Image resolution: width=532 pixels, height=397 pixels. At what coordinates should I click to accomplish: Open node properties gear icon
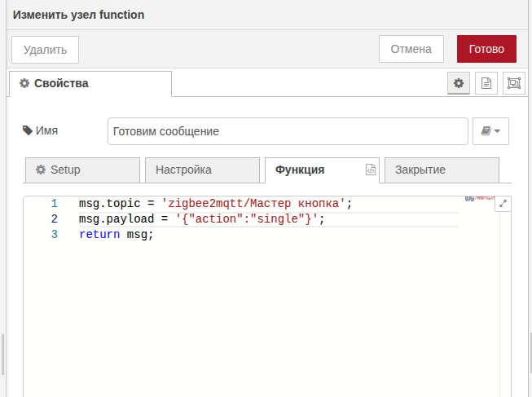coord(459,83)
